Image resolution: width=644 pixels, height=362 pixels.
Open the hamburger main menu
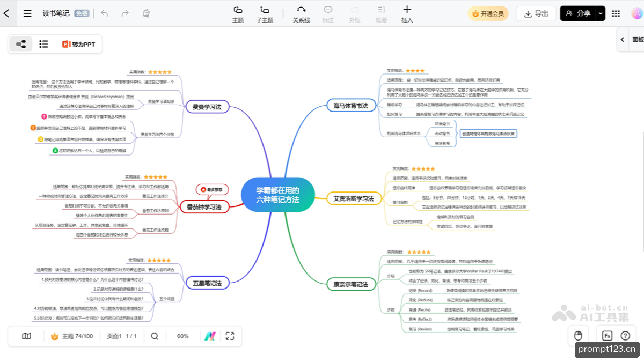point(27,13)
